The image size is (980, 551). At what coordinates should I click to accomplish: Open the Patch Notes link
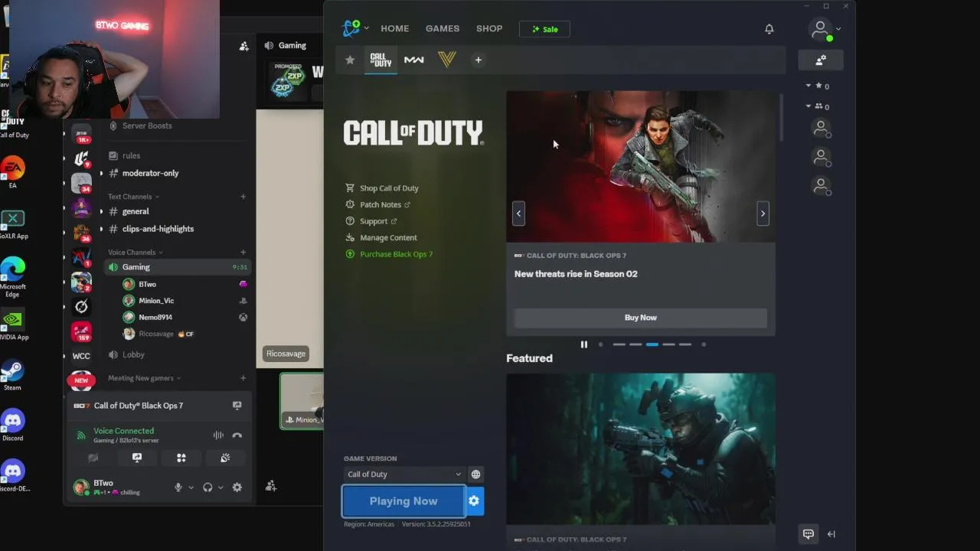click(378, 204)
